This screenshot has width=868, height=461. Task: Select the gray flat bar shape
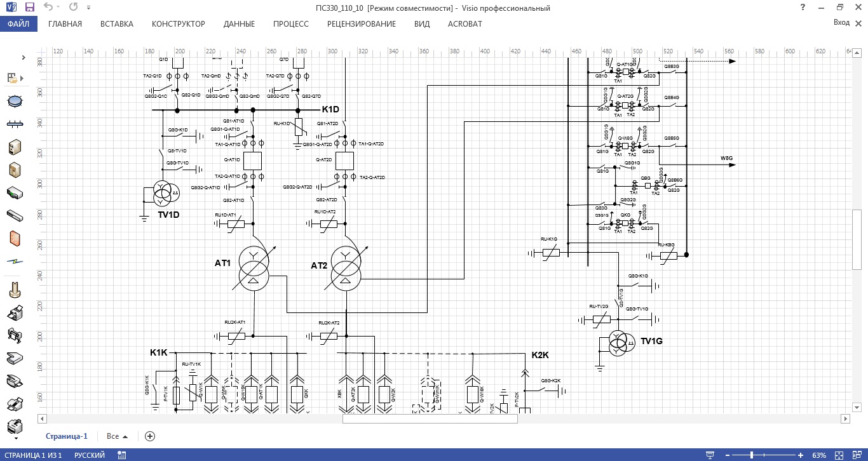pos(15,215)
